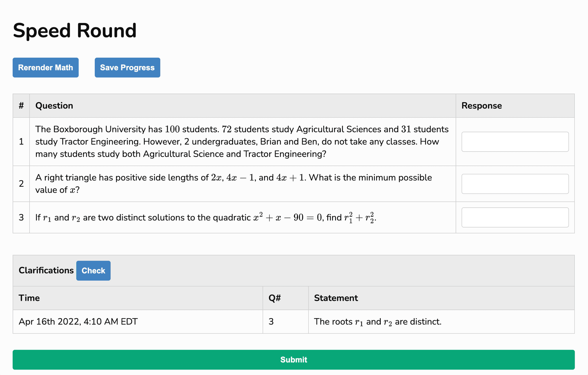588x375 pixels.
Task: Select the response input for question 3
Action: (515, 217)
